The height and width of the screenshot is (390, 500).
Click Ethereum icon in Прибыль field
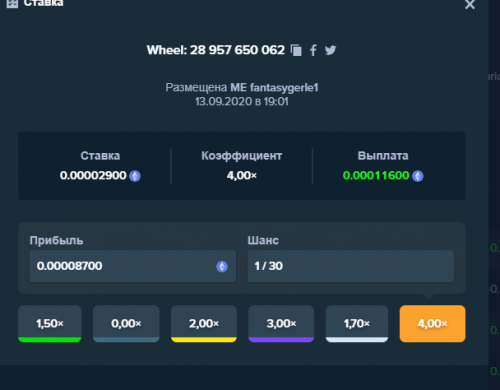222,266
